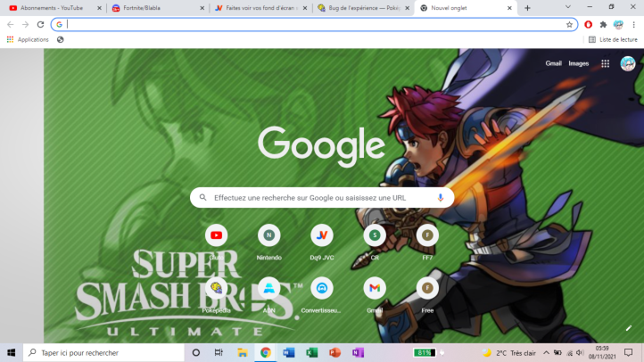
Task: Show hidden system tray icons
Action: [547, 352]
